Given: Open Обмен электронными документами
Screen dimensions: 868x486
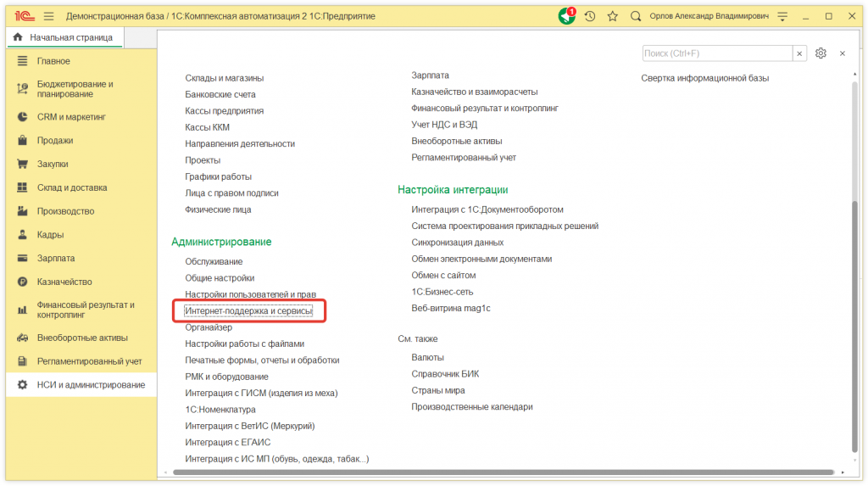Looking at the screenshot, I should (x=481, y=259).
